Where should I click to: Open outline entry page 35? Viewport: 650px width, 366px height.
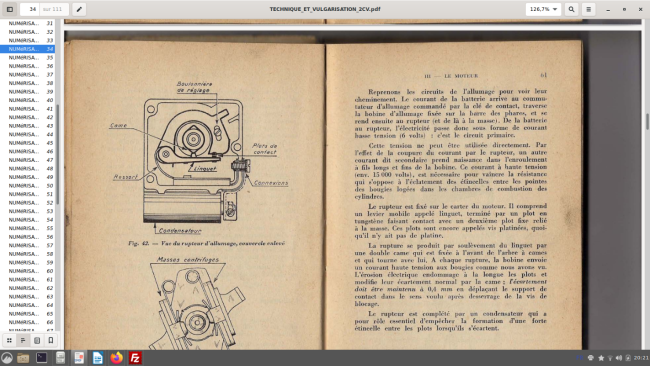click(28, 58)
